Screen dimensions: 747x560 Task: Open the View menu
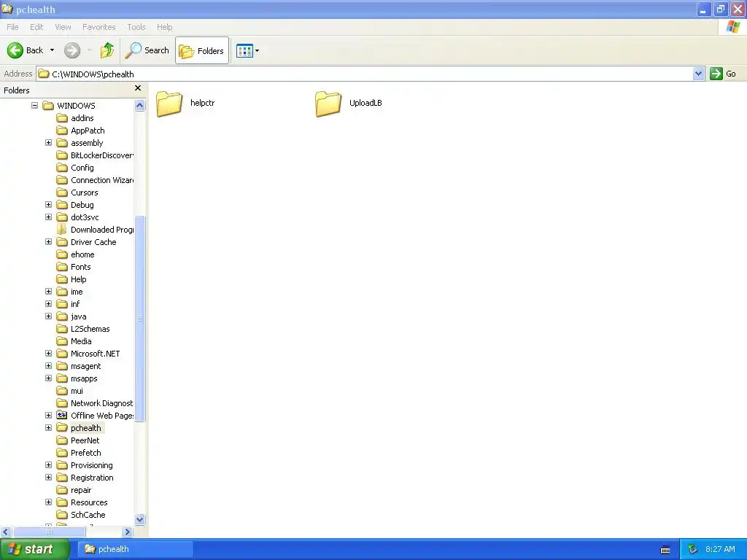[63, 27]
